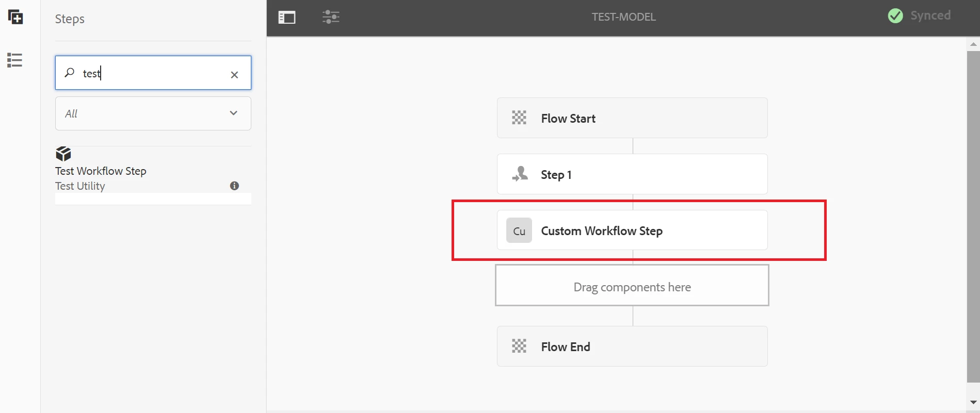Clear the search field with X
Screen dimensions: 980x413
click(x=234, y=75)
